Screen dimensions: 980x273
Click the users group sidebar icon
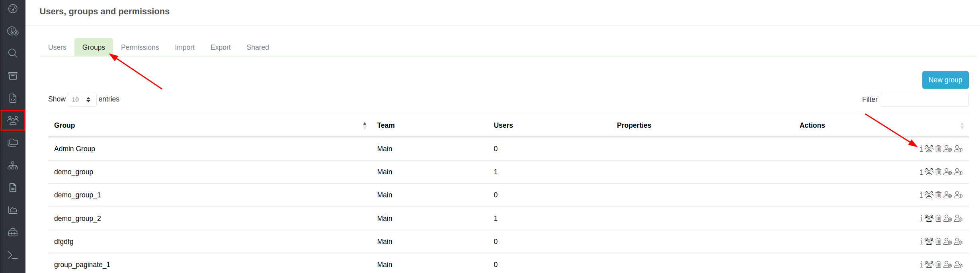coord(13,120)
